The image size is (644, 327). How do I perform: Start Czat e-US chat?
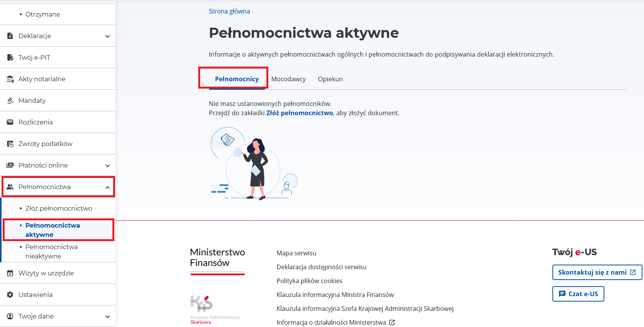[578, 294]
